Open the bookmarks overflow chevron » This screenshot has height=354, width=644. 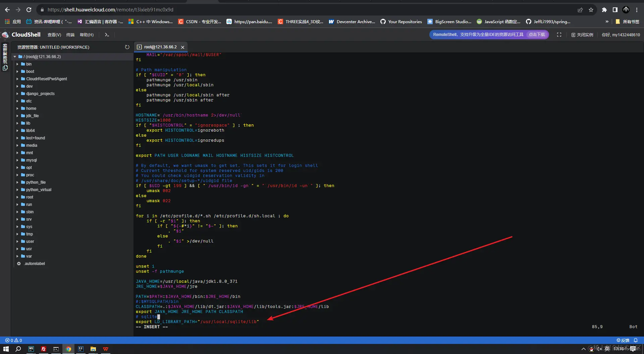click(607, 21)
